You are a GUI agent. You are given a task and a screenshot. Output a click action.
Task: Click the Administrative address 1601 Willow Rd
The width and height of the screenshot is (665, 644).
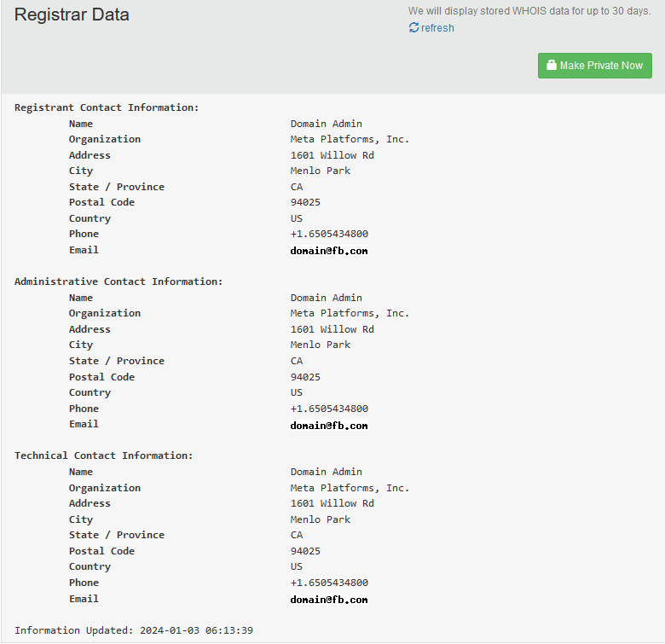[x=332, y=329]
